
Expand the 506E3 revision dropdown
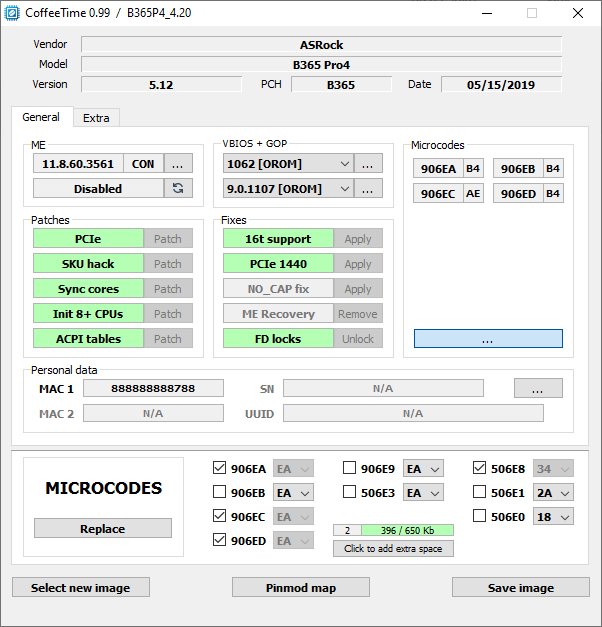click(x=423, y=493)
